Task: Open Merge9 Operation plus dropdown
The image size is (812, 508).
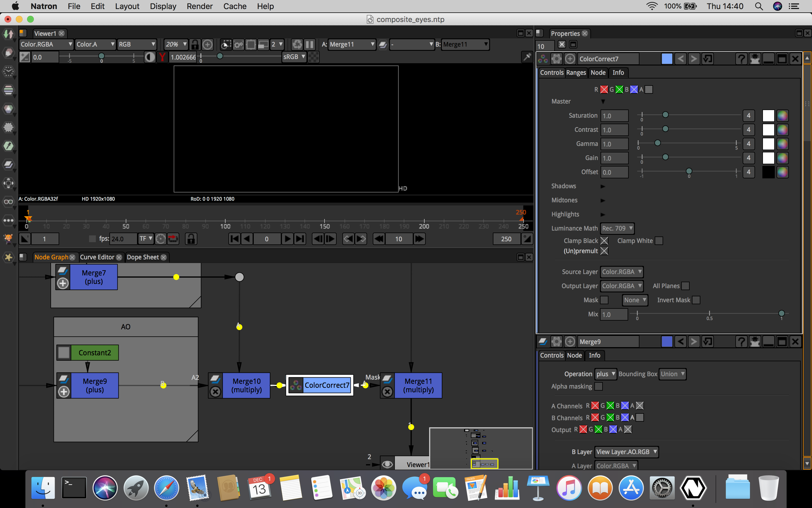Action: (x=606, y=374)
